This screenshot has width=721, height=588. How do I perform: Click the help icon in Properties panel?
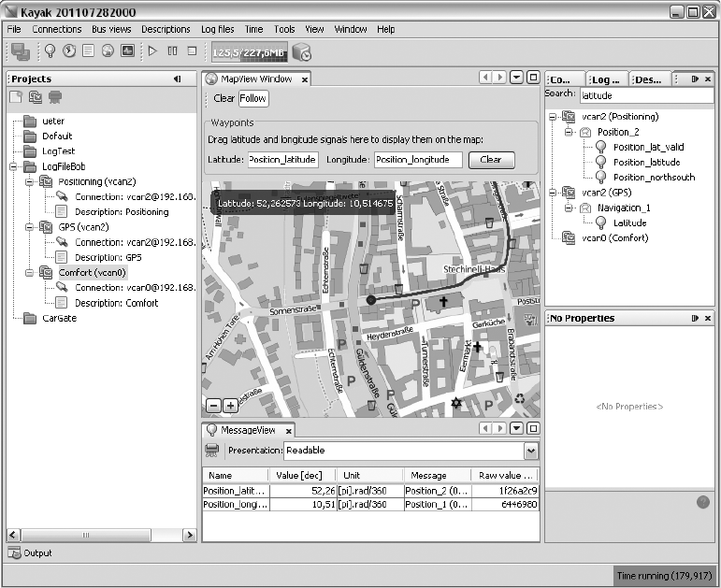(703, 503)
